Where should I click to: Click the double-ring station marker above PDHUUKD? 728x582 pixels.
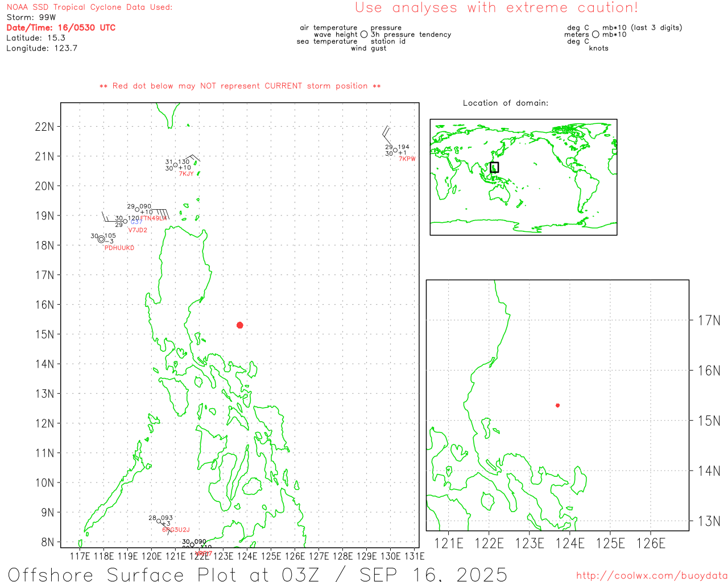coord(101,239)
